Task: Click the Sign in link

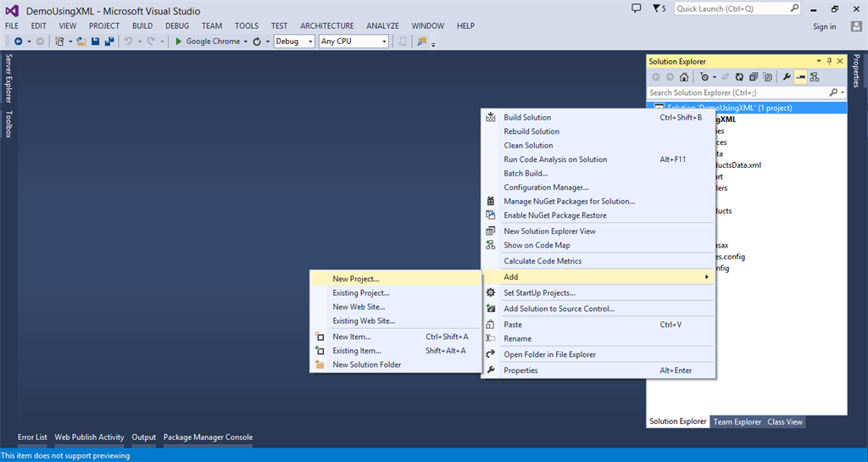Action: coord(824,26)
